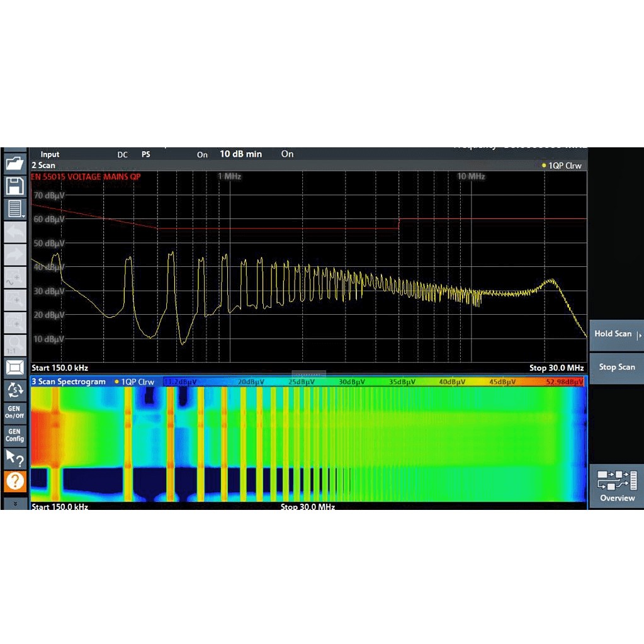Screen dimensions: 644x644
Task: Click the window splitter handle between the diagrams
Action: [309, 374]
